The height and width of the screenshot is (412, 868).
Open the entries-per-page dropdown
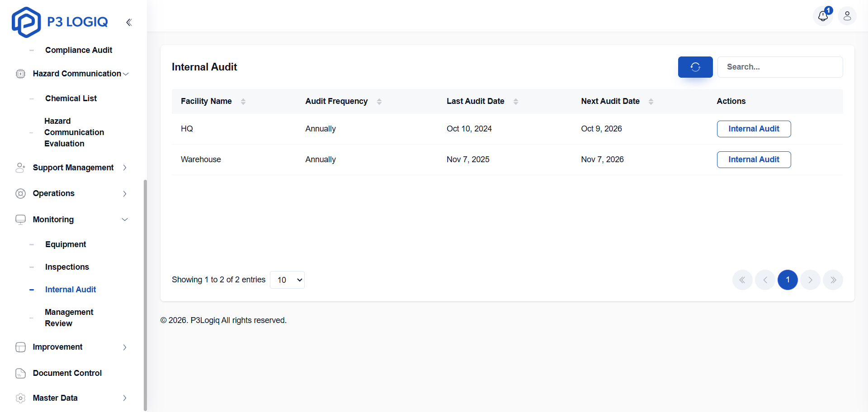pos(287,280)
